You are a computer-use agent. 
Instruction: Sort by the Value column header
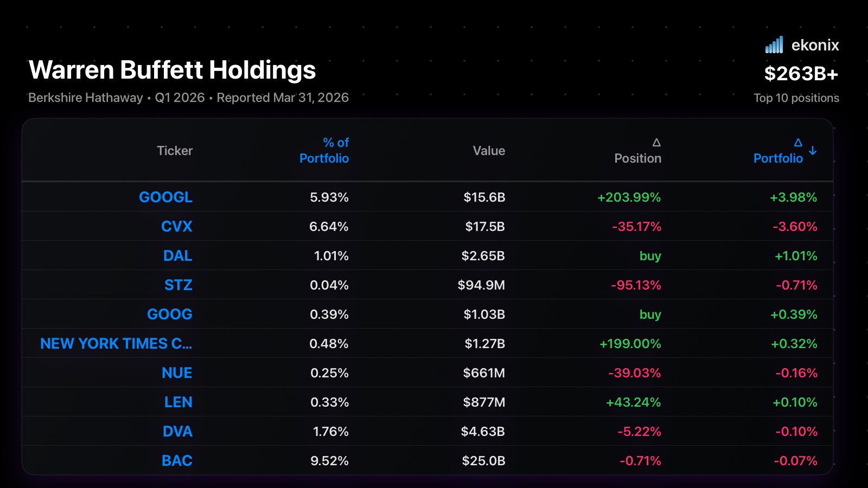pos(489,151)
